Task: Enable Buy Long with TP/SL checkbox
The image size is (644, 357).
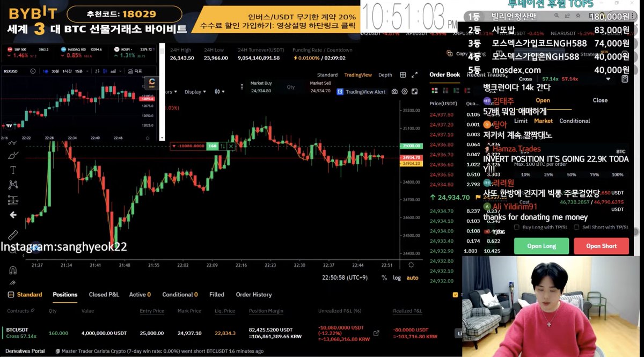Action: tap(517, 227)
